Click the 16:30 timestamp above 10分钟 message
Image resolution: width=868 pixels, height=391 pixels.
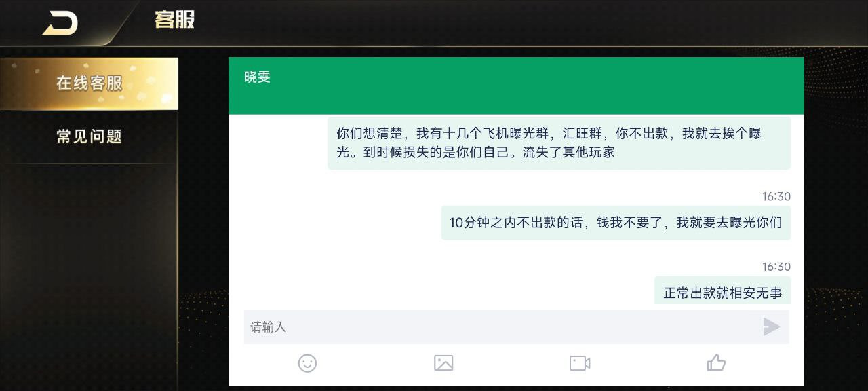[x=776, y=197]
